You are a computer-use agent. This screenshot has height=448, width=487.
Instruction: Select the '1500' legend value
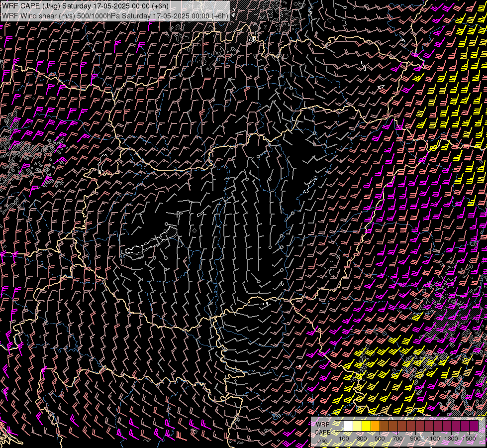point(469,439)
